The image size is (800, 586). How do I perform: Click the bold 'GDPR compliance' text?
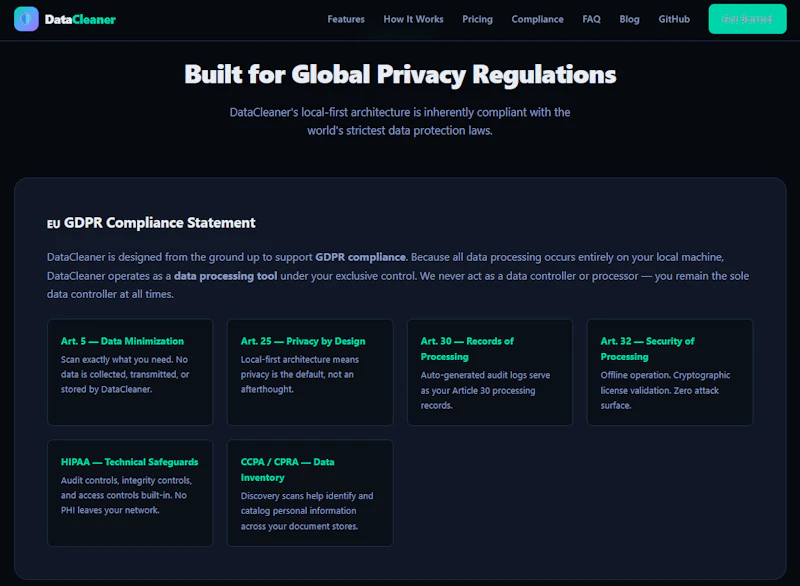pos(360,257)
